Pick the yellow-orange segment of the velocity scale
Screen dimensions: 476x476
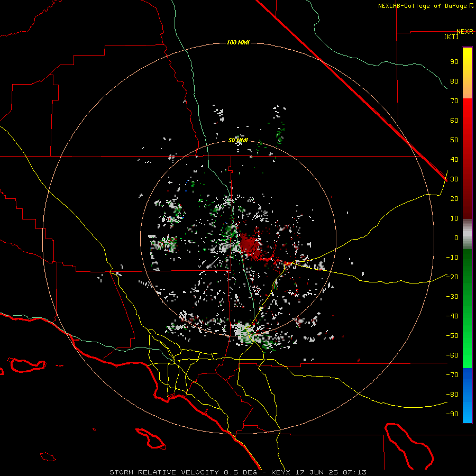click(467, 73)
